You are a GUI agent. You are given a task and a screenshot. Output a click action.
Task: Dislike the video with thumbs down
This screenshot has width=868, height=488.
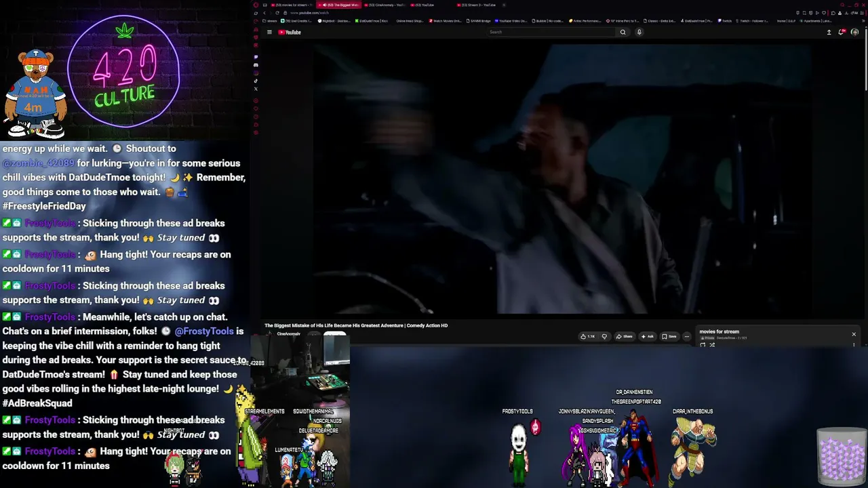pyautogui.click(x=604, y=336)
